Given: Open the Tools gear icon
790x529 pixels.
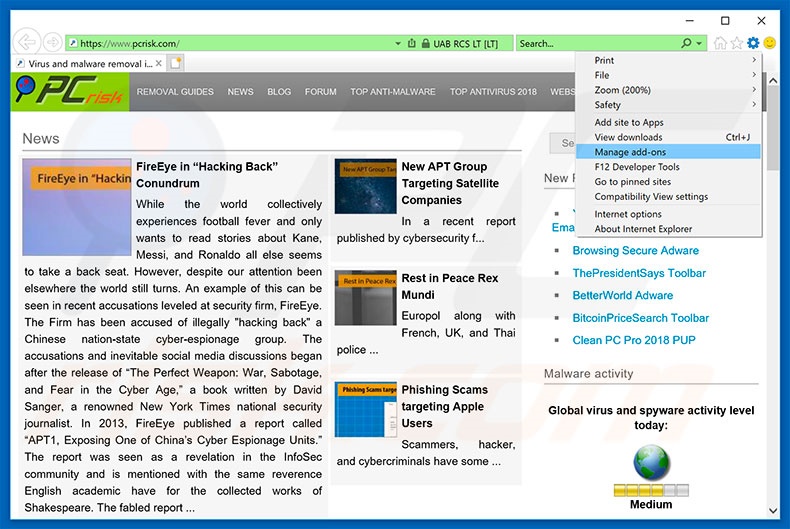Looking at the screenshot, I should (x=753, y=43).
